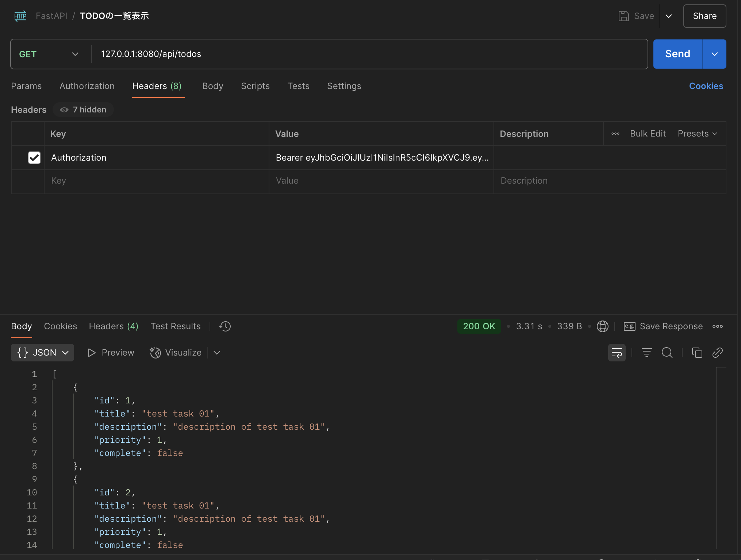Click the filter response icon
This screenshot has width=741, height=560.
(646, 353)
